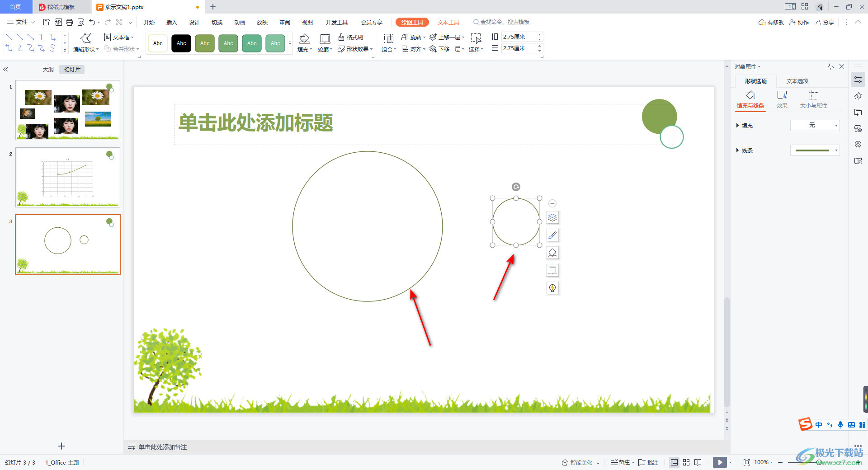Open the Align dropdown
The image size is (868, 470).
413,49
